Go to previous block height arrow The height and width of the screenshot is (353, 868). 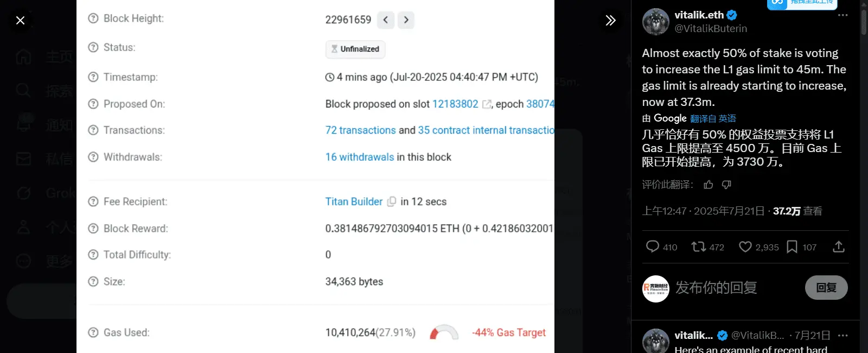pos(385,20)
